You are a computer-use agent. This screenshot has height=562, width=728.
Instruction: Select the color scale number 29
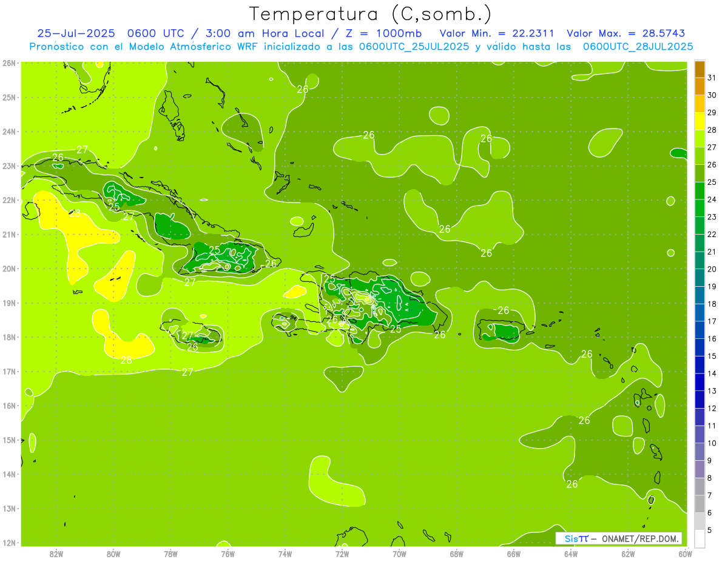[x=712, y=112]
